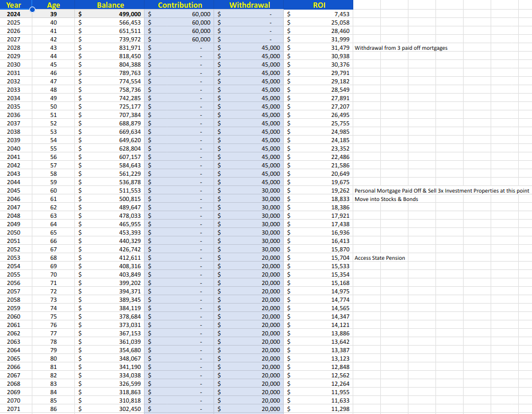Click the Withdrawal column header

tap(248, 5)
